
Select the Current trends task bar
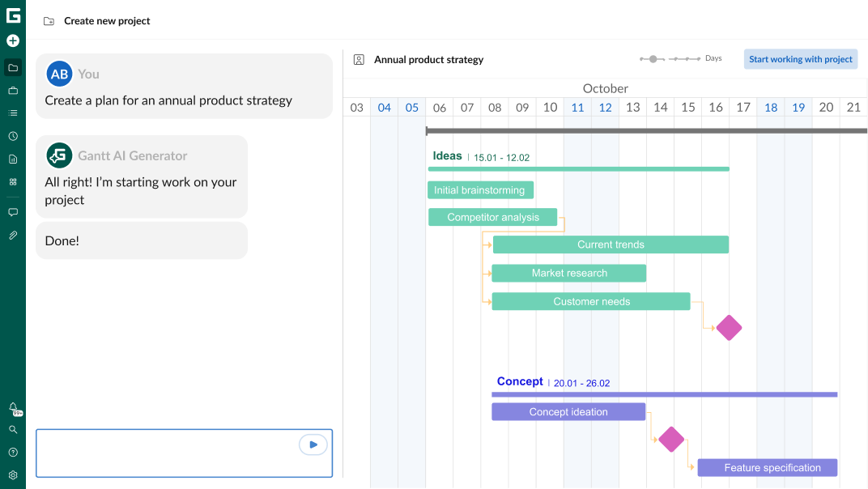[611, 244]
